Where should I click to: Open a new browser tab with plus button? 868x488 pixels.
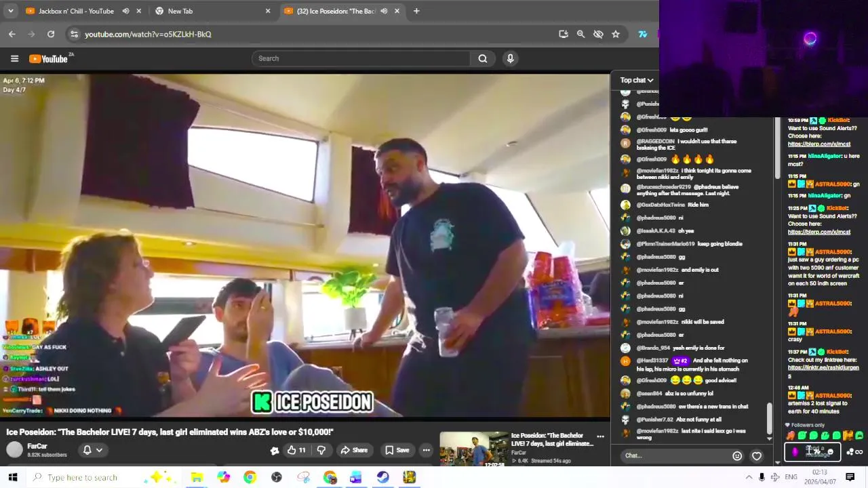tap(416, 11)
